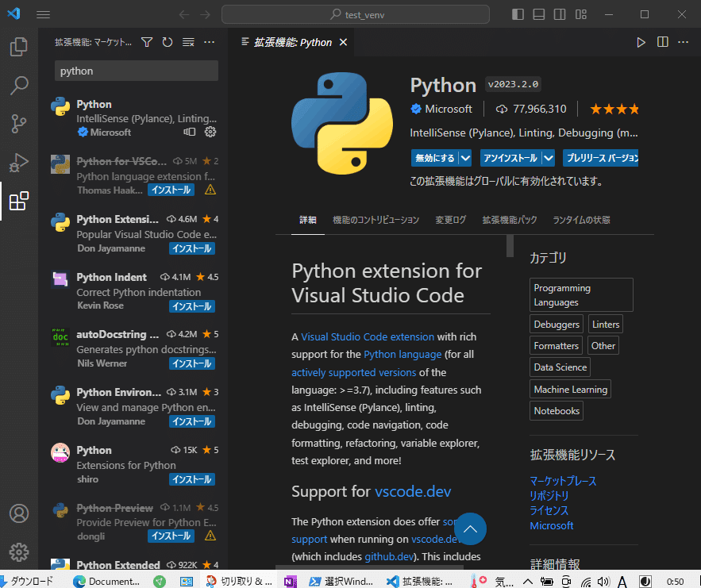The image size is (701, 588).
Task: Open the ダウンロード taskbar item
Action: point(27,581)
